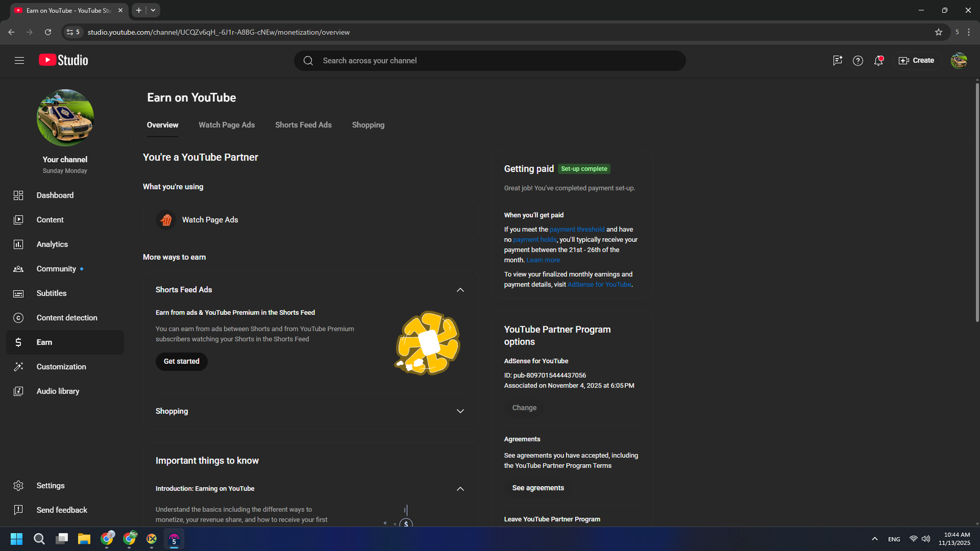Click the Create button
The height and width of the screenshot is (551, 980).
(x=916, y=61)
